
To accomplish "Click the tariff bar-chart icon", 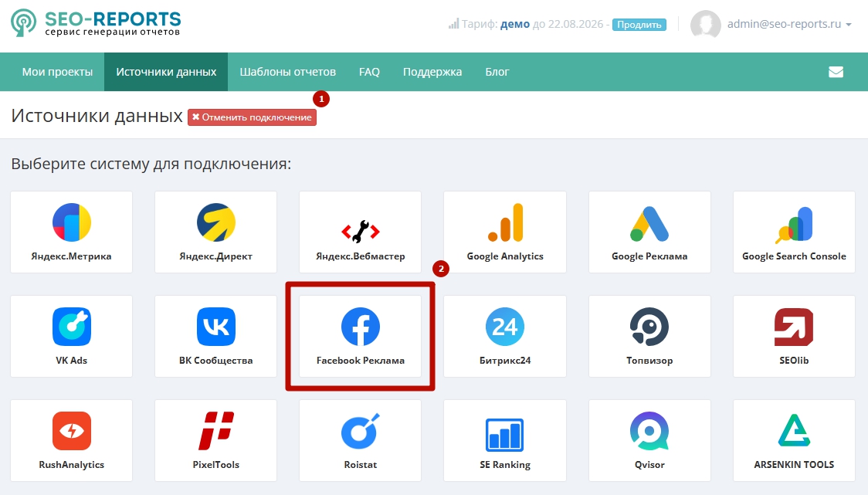I will click(x=454, y=24).
